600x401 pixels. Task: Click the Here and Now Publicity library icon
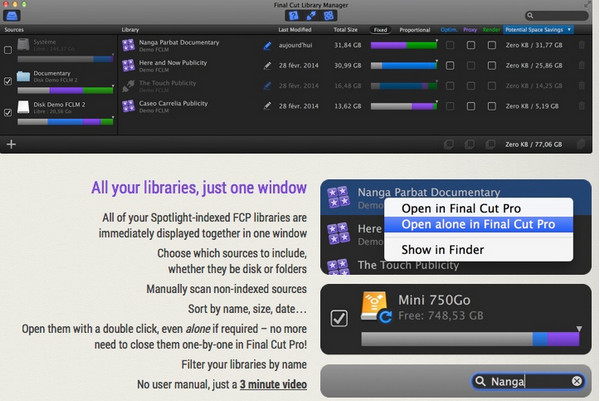(x=129, y=65)
